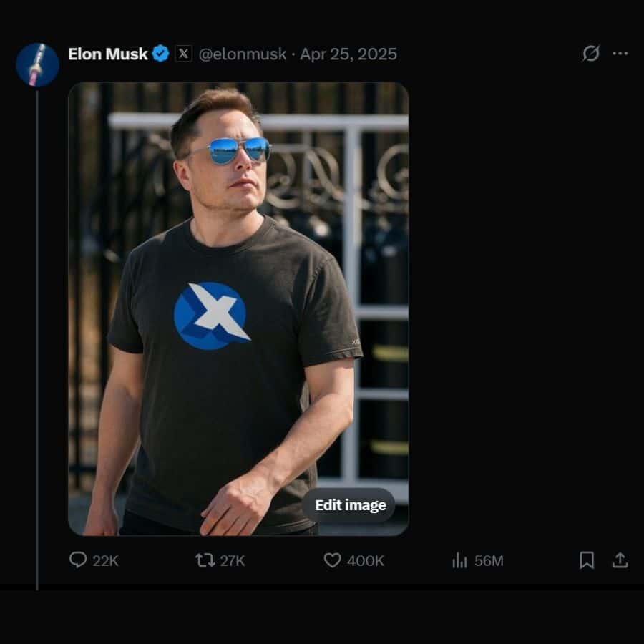The image size is (644, 644).
Task: Click the 22K replies count number
Action: [x=105, y=561]
